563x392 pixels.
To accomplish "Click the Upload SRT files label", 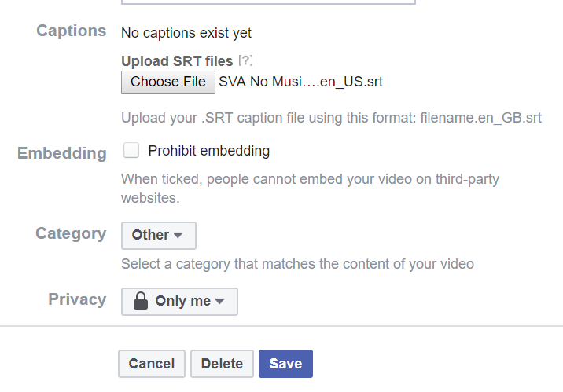I will [x=177, y=61].
